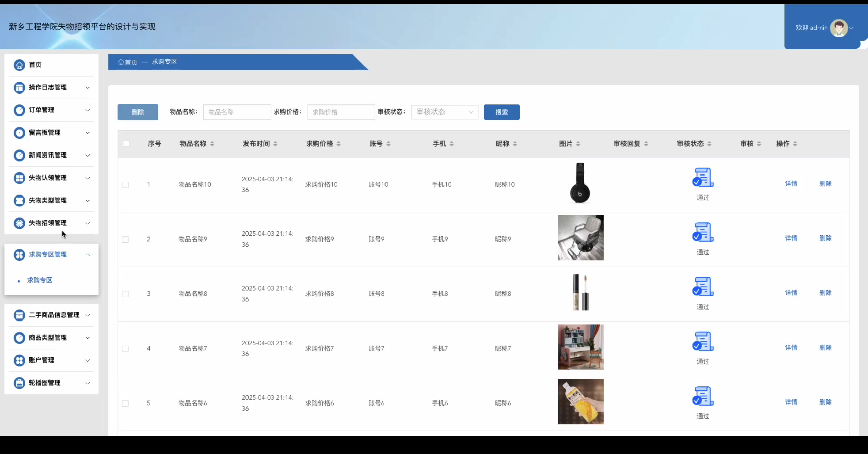Check the checkbox for row 2

(125, 239)
